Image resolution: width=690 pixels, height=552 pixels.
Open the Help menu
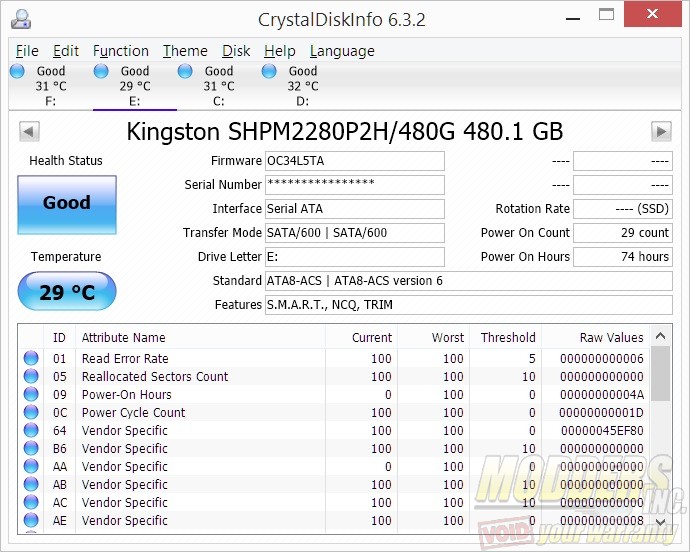coord(279,51)
